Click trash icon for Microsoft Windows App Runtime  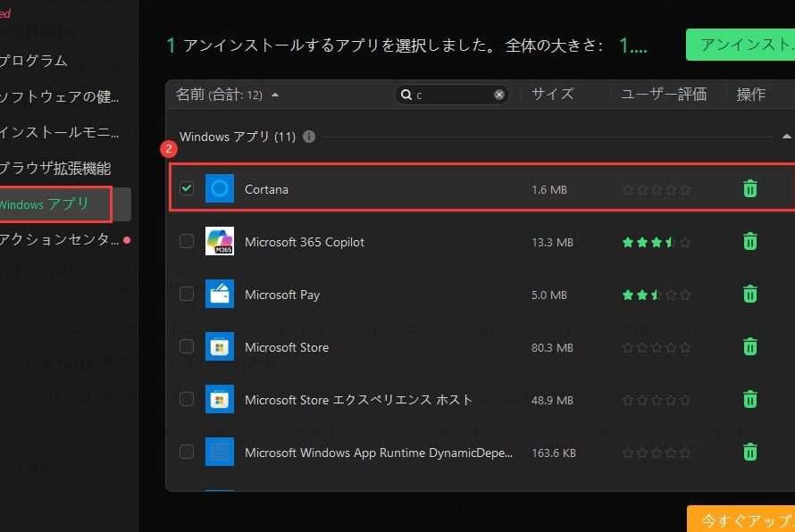[x=749, y=452]
